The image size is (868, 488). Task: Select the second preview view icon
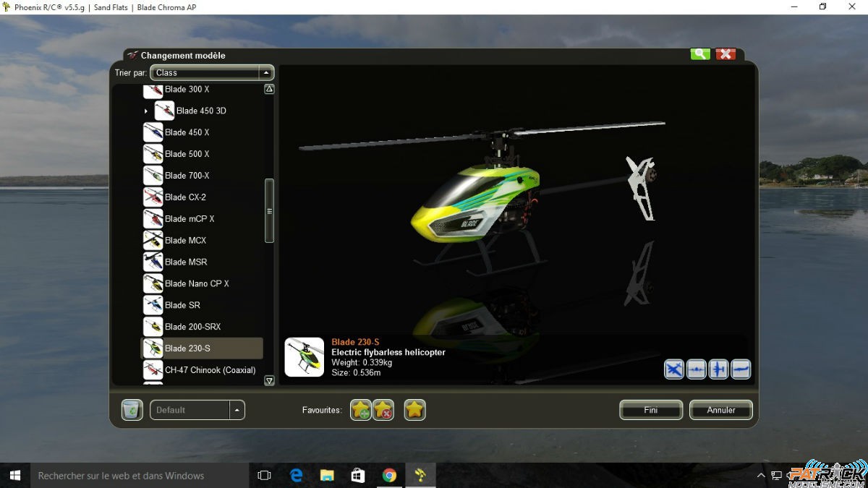pos(697,369)
